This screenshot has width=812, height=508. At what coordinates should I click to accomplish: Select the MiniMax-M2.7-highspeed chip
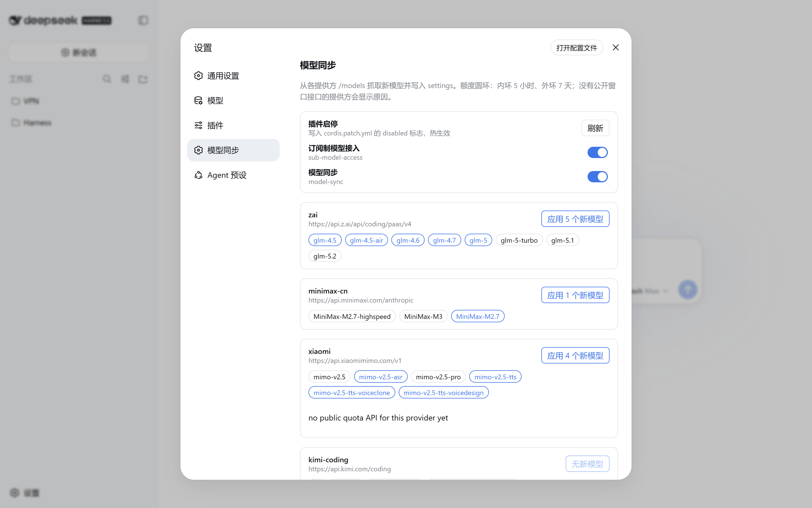point(352,316)
